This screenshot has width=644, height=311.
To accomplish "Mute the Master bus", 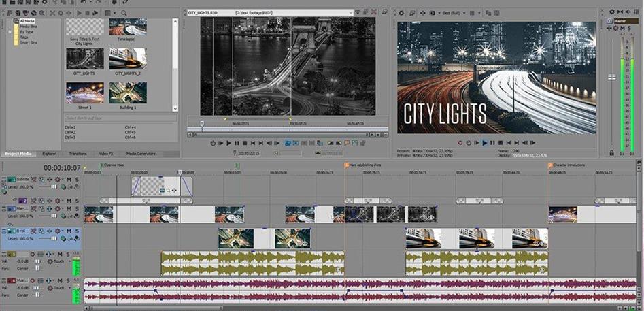I will [622, 28].
